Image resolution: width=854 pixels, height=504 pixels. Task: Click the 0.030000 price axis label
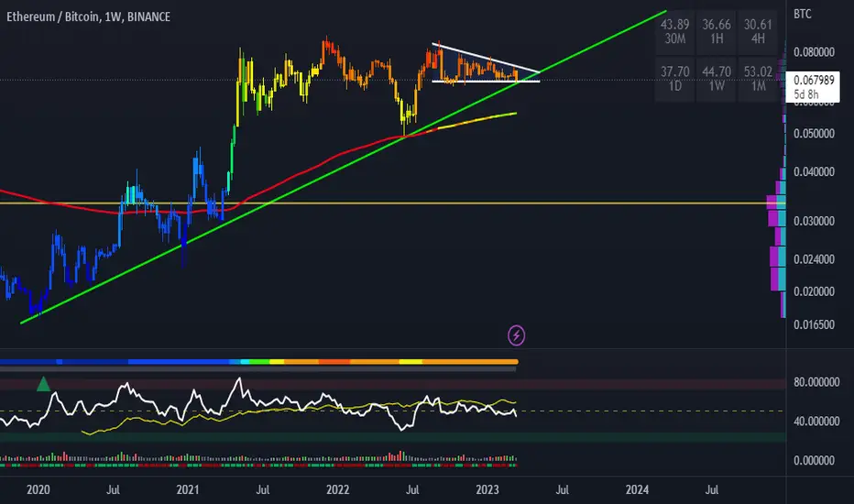pyautogui.click(x=814, y=221)
